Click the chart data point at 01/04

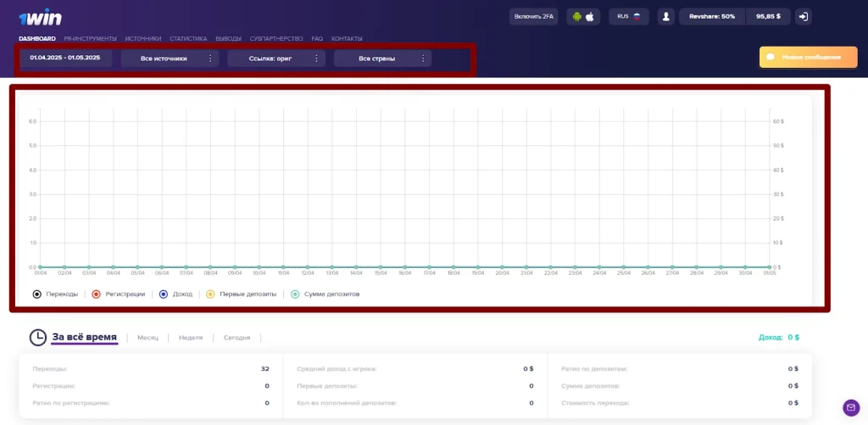40,267
